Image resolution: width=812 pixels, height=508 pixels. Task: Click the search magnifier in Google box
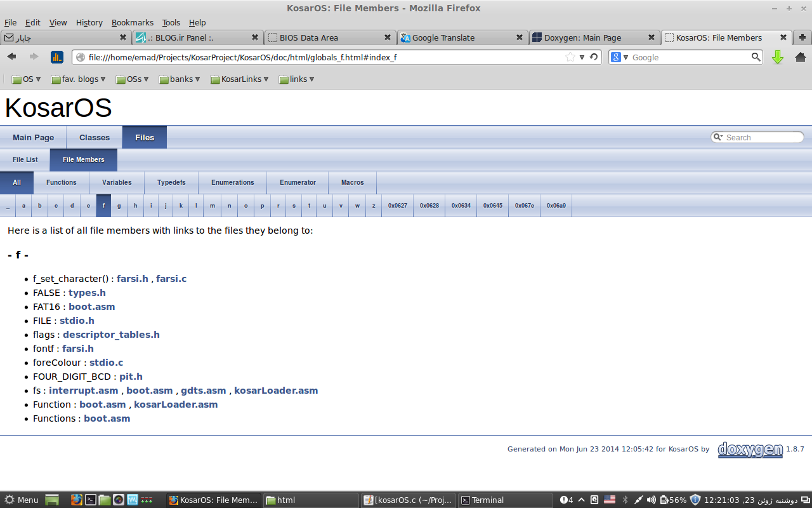tap(756, 57)
